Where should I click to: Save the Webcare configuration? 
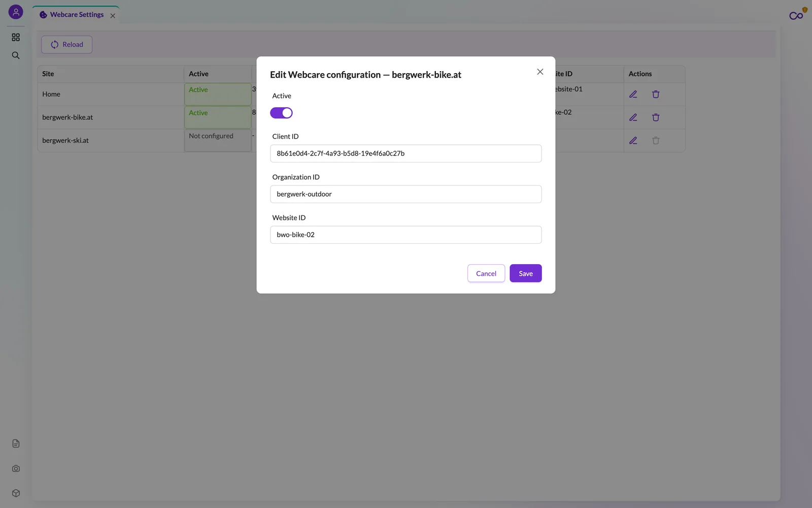525,273
